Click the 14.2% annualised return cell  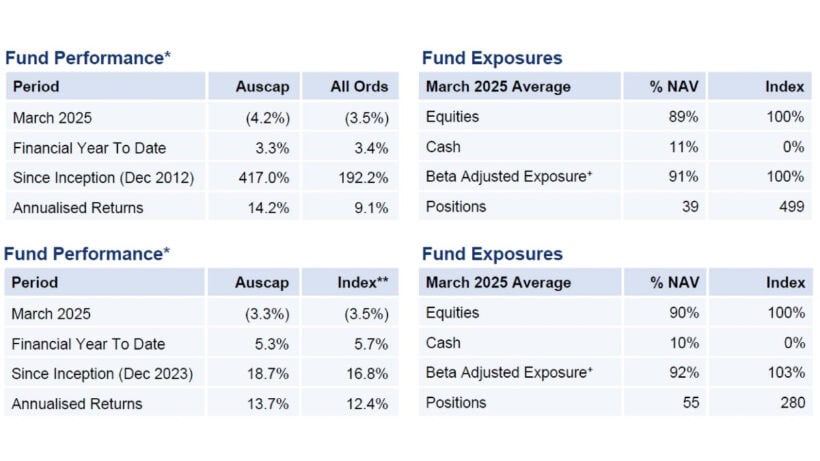click(272, 208)
